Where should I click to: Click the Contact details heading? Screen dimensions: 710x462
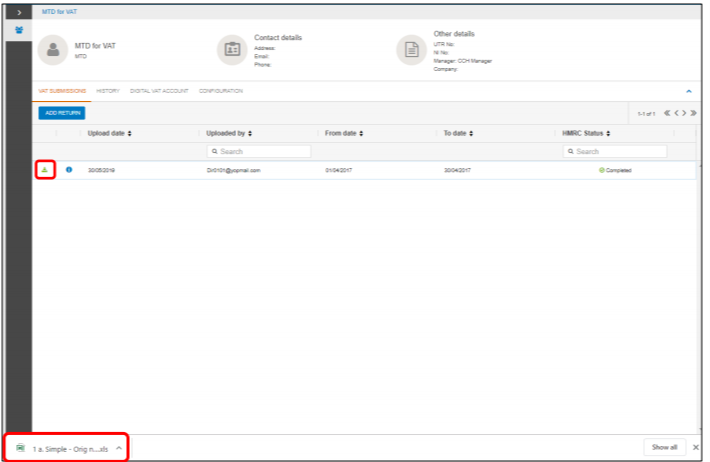point(278,38)
